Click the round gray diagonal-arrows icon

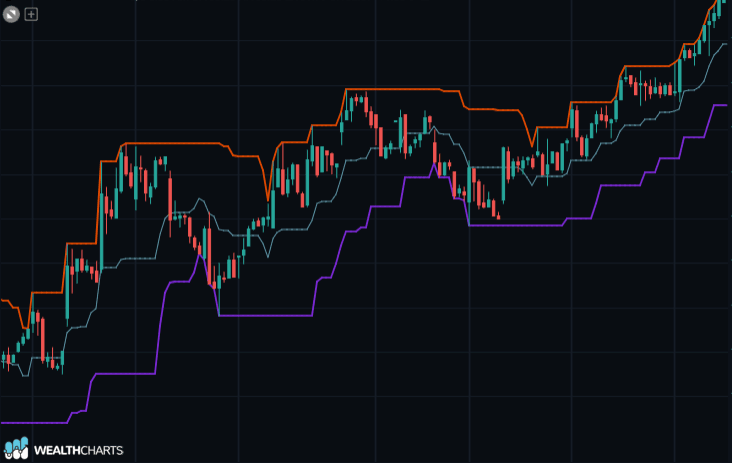[11, 14]
